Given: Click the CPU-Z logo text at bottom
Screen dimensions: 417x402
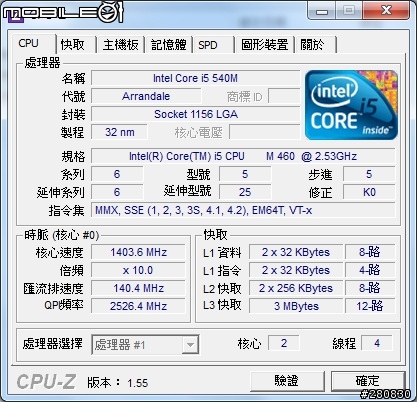Looking at the screenshot, I should [x=46, y=382].
